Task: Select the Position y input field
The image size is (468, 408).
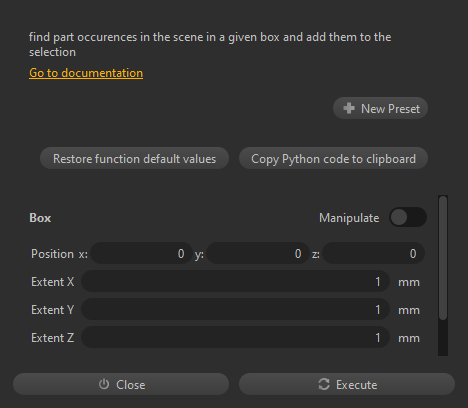Action: (x=258, y=254)
